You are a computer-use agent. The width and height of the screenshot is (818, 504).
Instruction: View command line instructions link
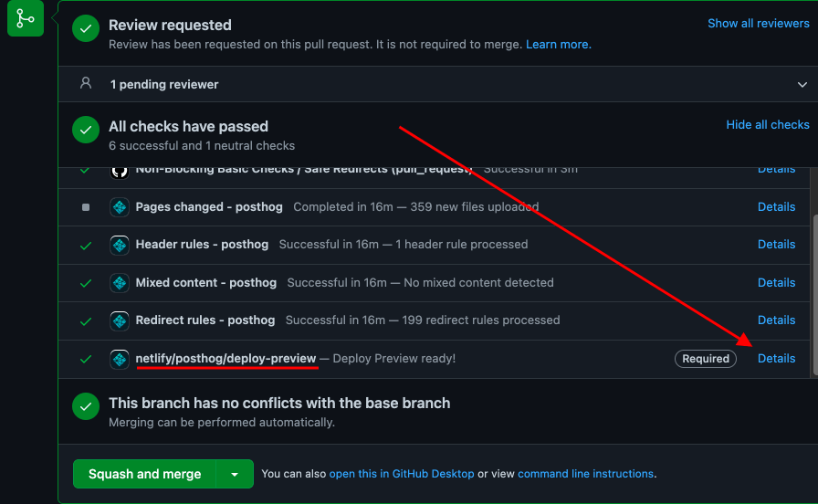point(585,474)
